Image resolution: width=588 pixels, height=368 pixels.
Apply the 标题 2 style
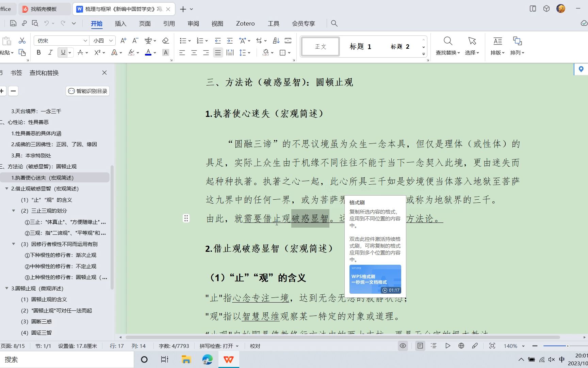tap(400, 46)
